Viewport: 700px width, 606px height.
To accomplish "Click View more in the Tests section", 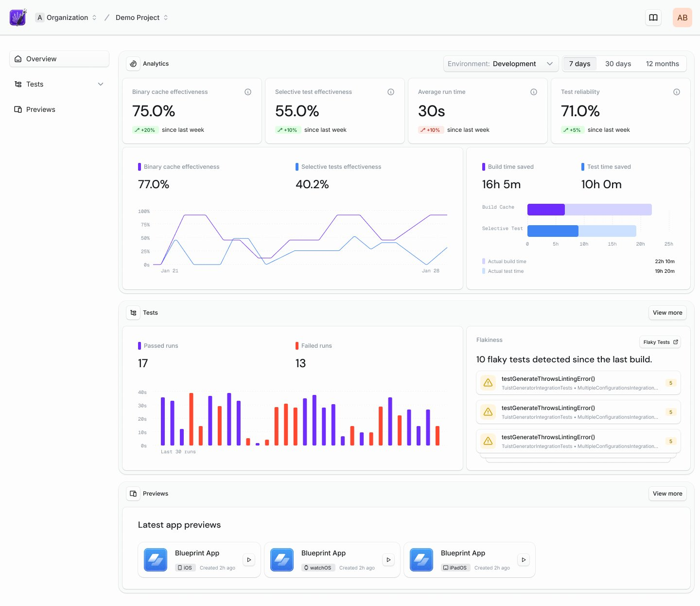I will pyautogui.click(x=667, y=313).
